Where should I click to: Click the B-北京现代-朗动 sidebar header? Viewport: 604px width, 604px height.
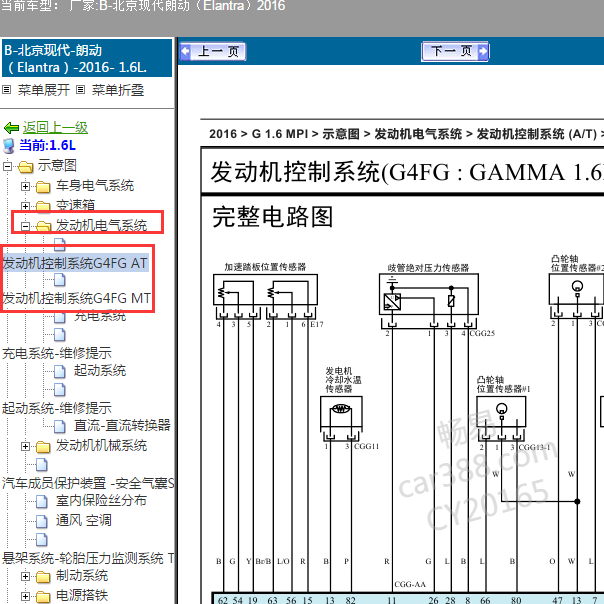(87, 59)
